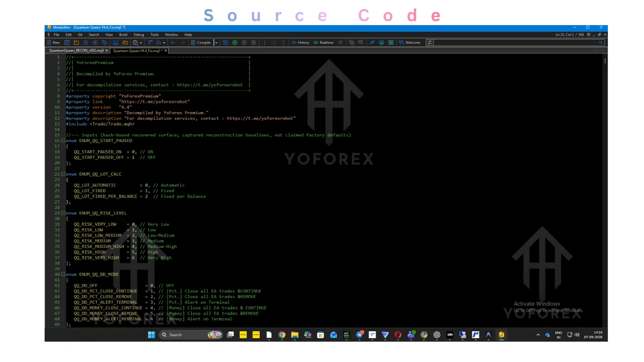Click the text 'QQ_LOT_FIXED_PER_BALANCE'

105,197
